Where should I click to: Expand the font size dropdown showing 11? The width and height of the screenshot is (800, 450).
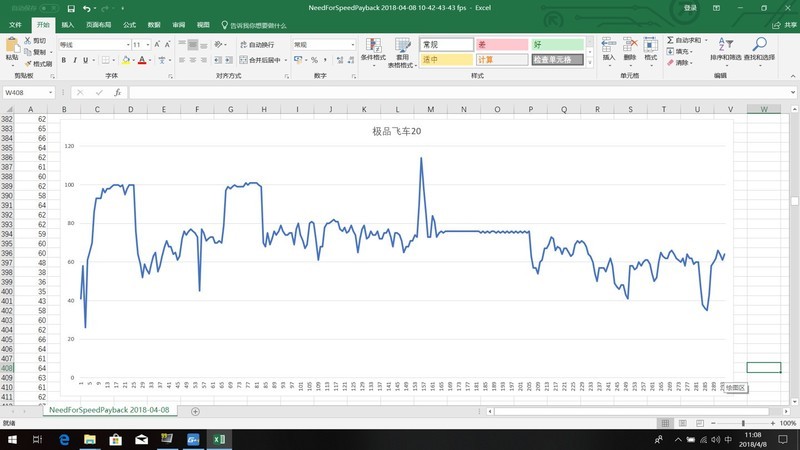pos(148,45)
